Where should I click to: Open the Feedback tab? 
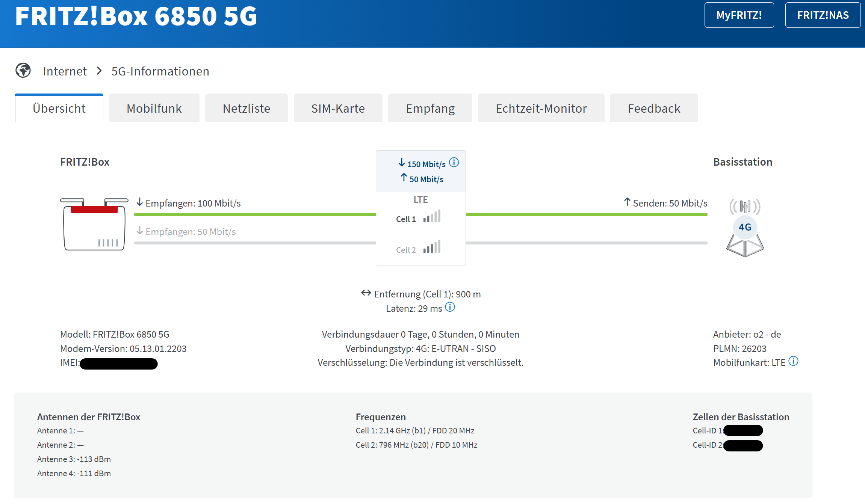(654, 109)
